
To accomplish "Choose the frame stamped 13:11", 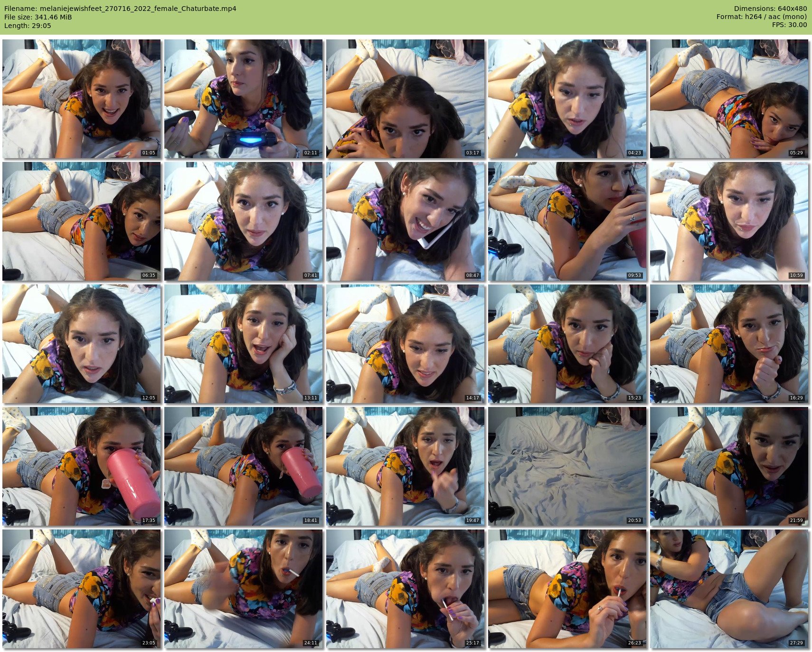I will tap(243, 344).
